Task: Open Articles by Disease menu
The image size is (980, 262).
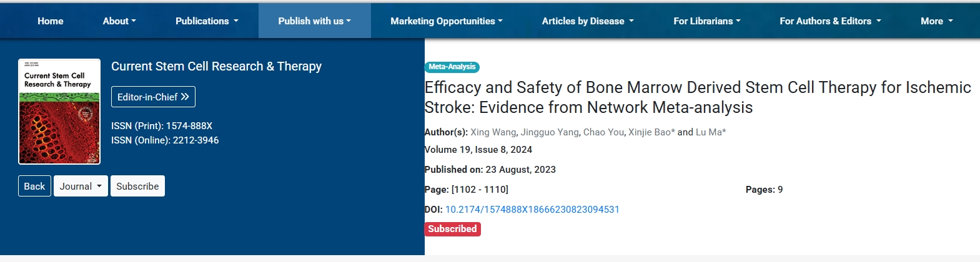Action: 587,21
